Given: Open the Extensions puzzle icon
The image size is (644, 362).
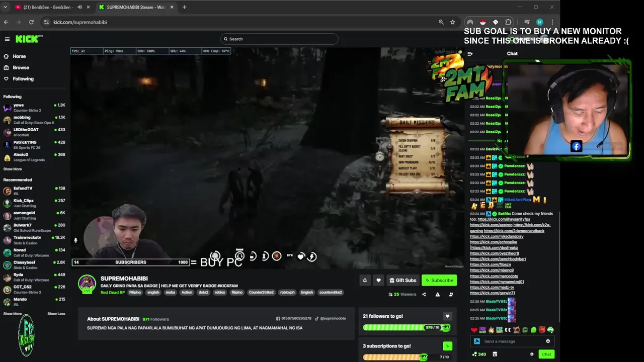Looking at the screenshot, I should click(508, 22).
